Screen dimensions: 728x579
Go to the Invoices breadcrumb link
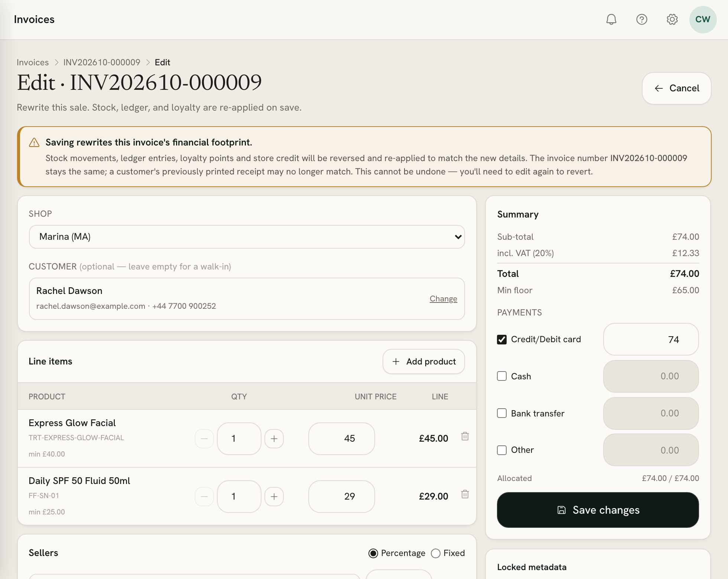33,62
